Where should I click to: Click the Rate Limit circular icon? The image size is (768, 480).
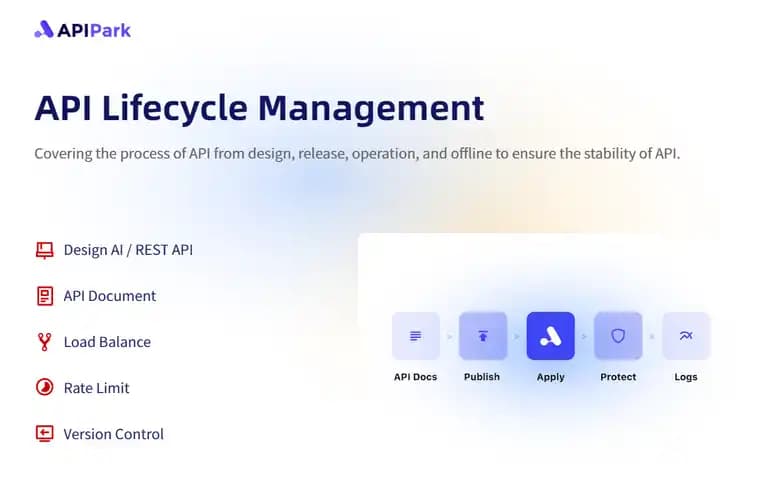45,387
